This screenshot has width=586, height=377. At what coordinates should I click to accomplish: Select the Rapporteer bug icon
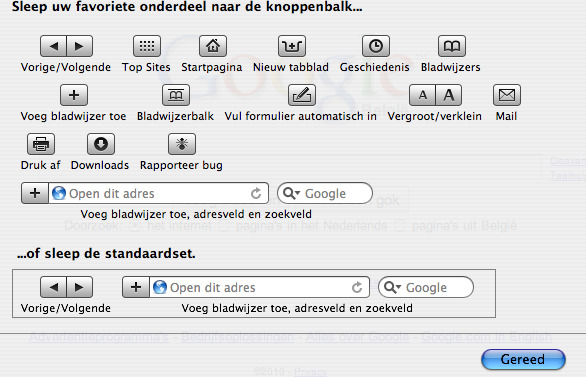(x=182, y=144)
